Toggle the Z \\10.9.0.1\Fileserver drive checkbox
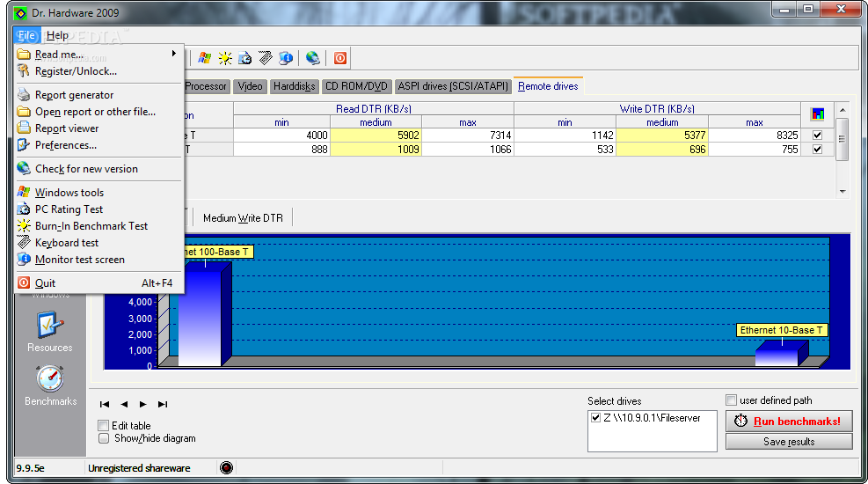868x484 pixels. (x=595, y=417)
